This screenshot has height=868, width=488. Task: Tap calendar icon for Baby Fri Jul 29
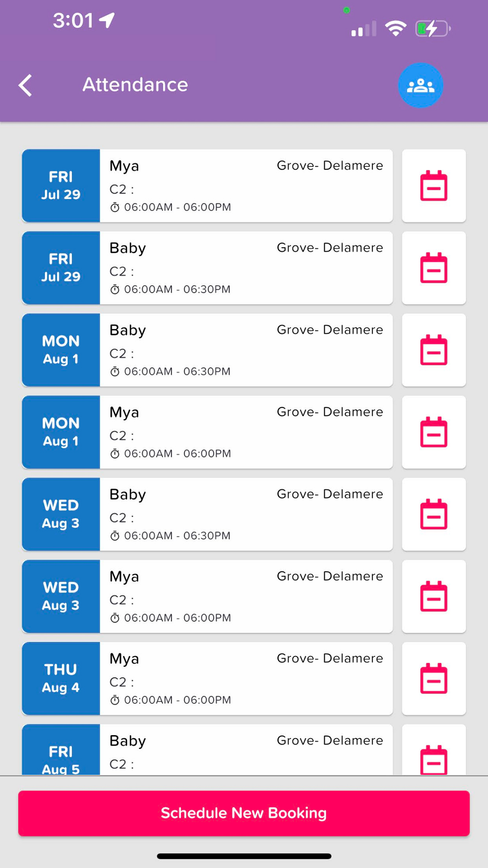click(433, 268)
